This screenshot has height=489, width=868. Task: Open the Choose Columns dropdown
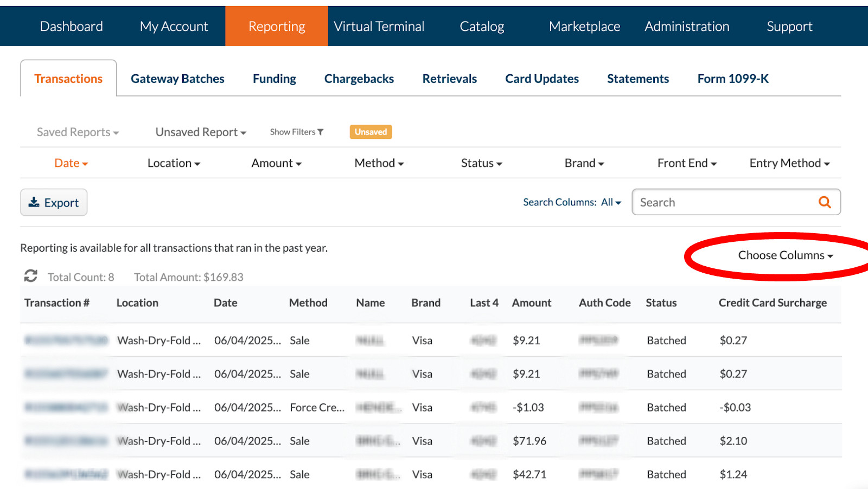(786, 255)
